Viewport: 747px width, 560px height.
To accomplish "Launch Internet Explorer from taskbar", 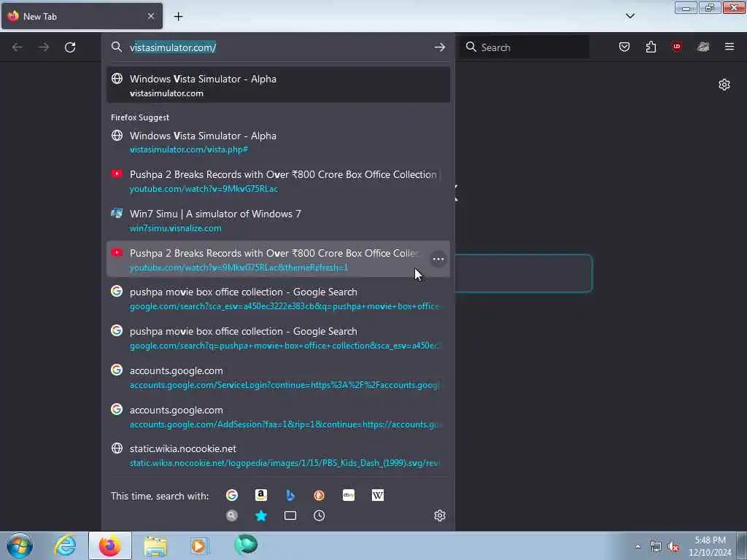I will click(x=65, y=545).
